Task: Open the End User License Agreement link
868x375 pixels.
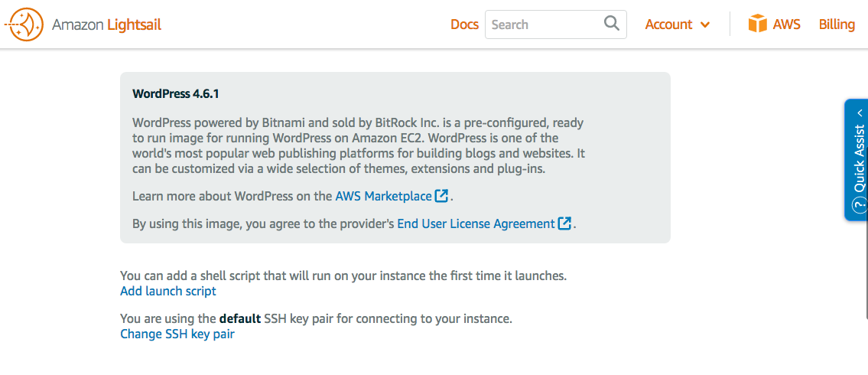Action: [x=476, y=223]
